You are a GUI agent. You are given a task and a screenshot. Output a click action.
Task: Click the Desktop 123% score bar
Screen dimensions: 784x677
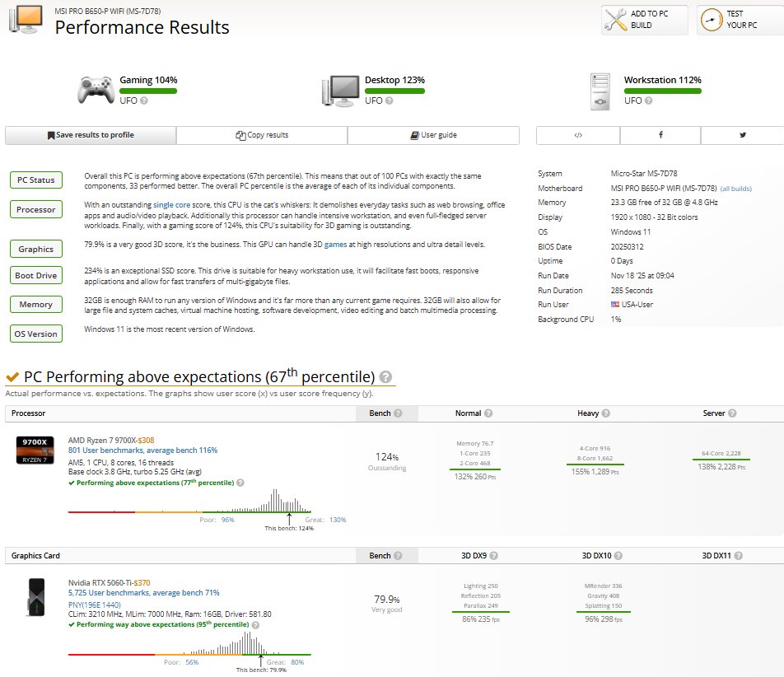[394, 91]
